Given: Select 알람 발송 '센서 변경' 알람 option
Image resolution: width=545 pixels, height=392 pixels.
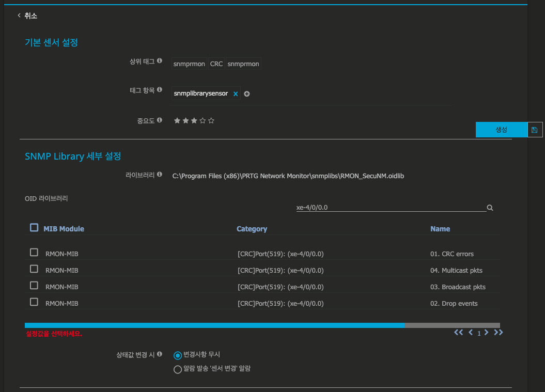Looking at the screenshot, I should point(178,369).
